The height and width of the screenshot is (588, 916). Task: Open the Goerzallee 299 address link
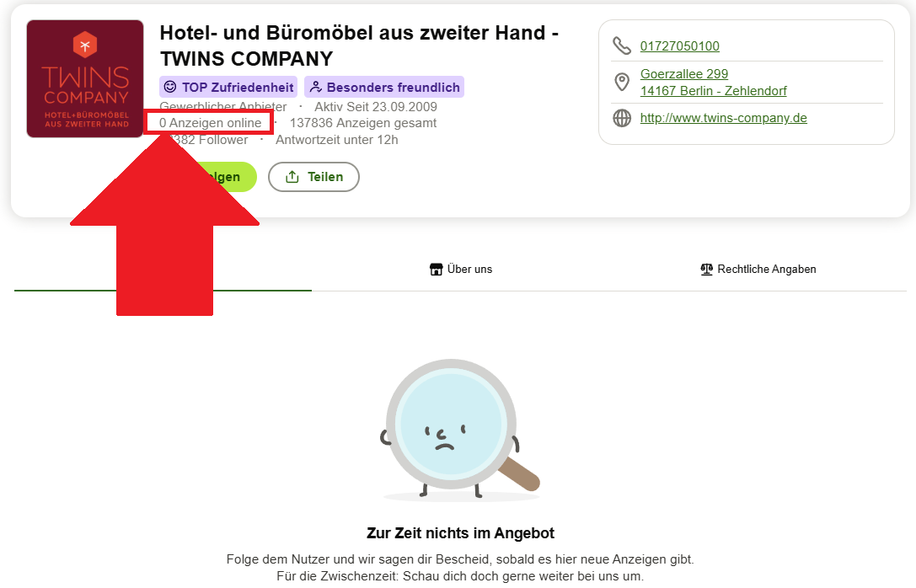pos(684,74)
